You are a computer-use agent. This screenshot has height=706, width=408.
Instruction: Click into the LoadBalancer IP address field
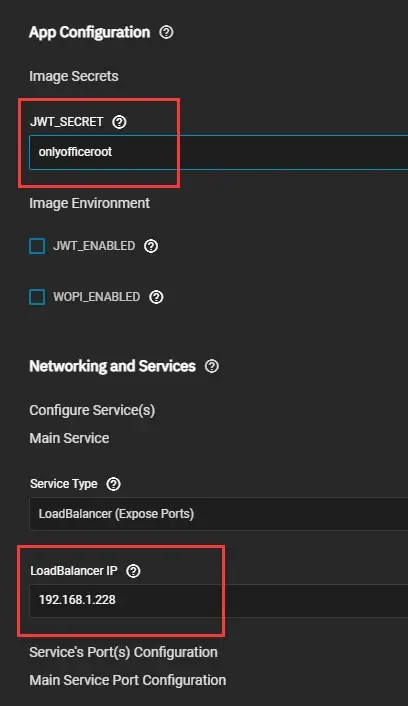point(218,600)
